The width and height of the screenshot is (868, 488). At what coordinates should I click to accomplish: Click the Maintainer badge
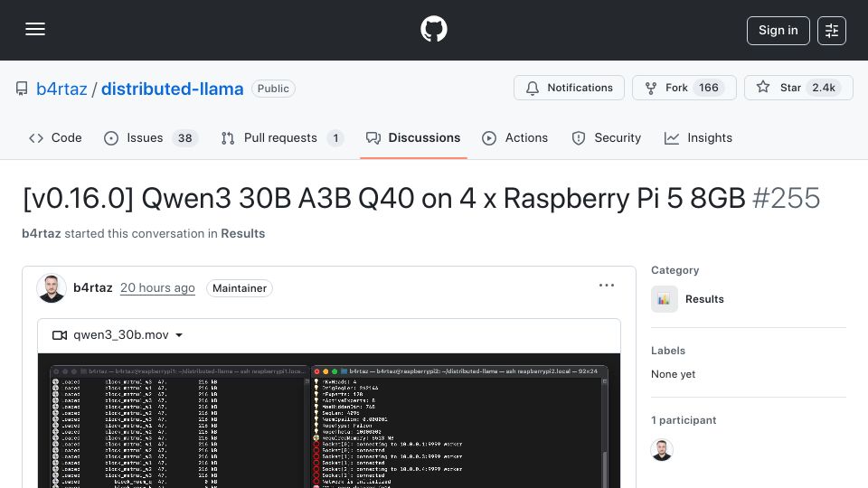(x=240, y=288)
